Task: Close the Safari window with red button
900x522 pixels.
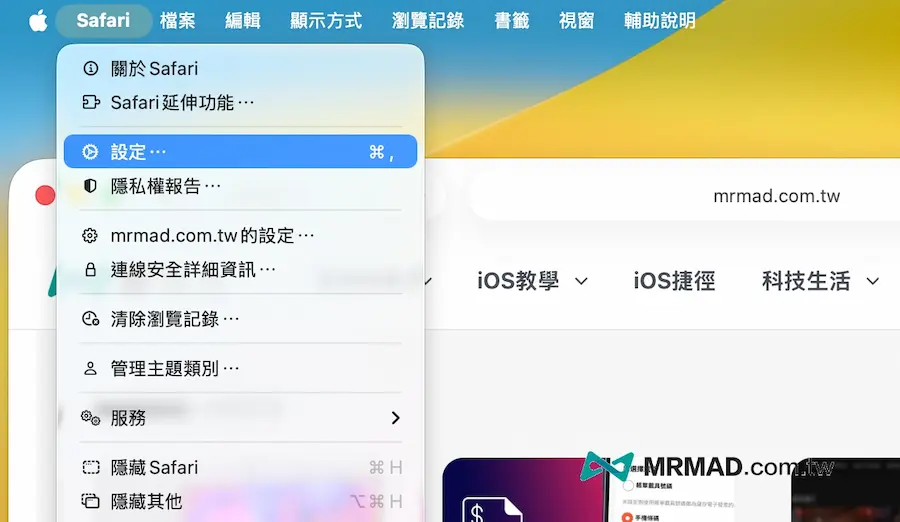Action: [45, 195]
